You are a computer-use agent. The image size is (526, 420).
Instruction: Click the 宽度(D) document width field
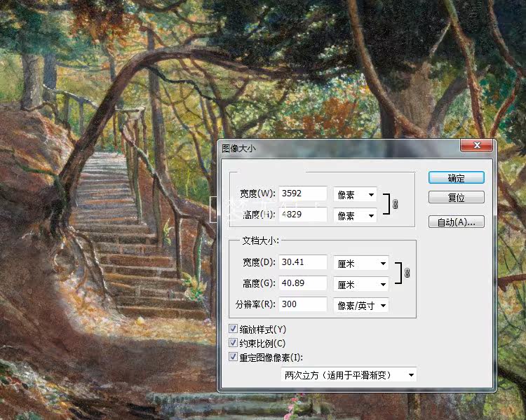[x=302, y=262]
